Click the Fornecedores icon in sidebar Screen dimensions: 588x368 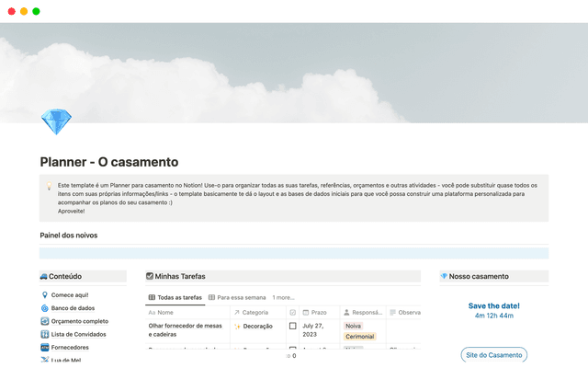[x=44, y=348]
